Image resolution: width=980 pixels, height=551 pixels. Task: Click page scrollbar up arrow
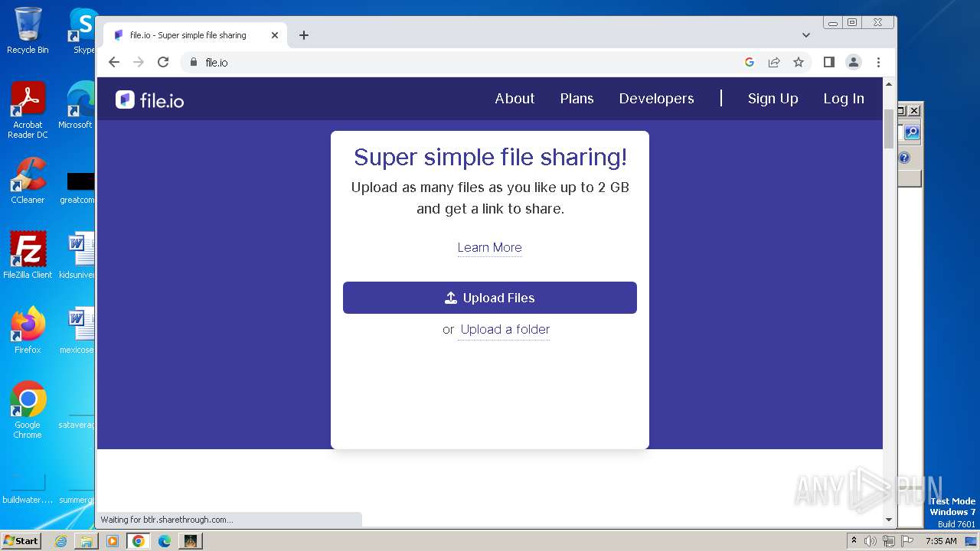(888, 83)
